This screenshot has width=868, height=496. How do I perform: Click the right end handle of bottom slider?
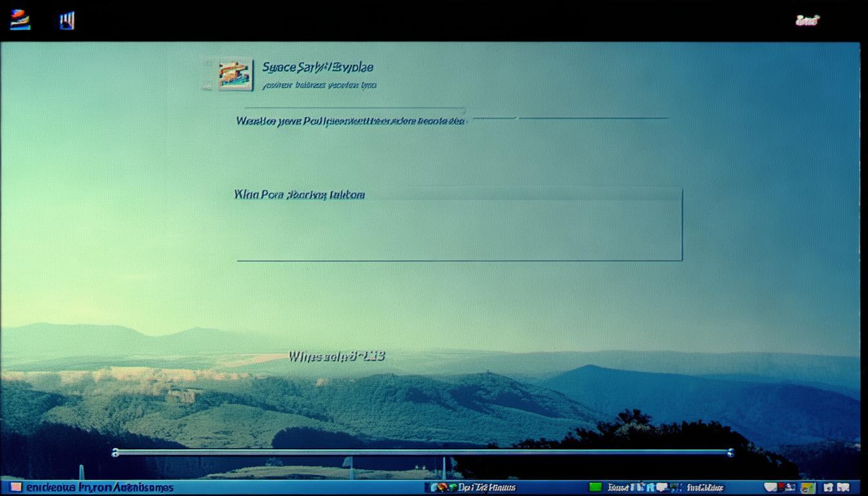click(x=730, y=453)
